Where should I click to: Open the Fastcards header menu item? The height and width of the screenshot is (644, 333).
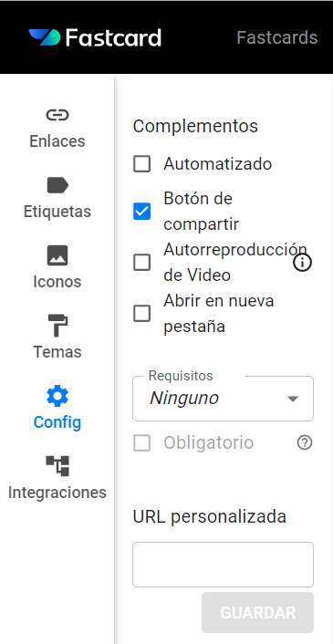[x=277, y=37]
